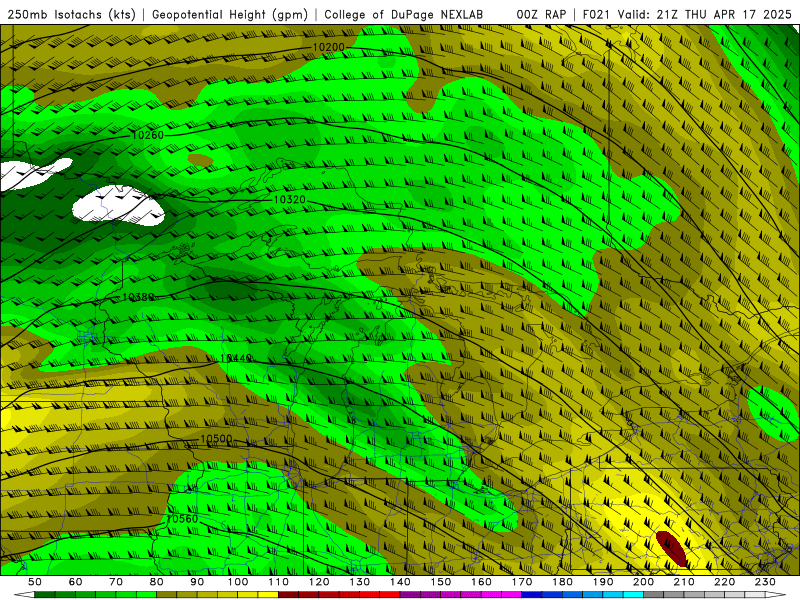Select the dark blue swatch just after 170
The image size is (800, 600).
point(532,595)
